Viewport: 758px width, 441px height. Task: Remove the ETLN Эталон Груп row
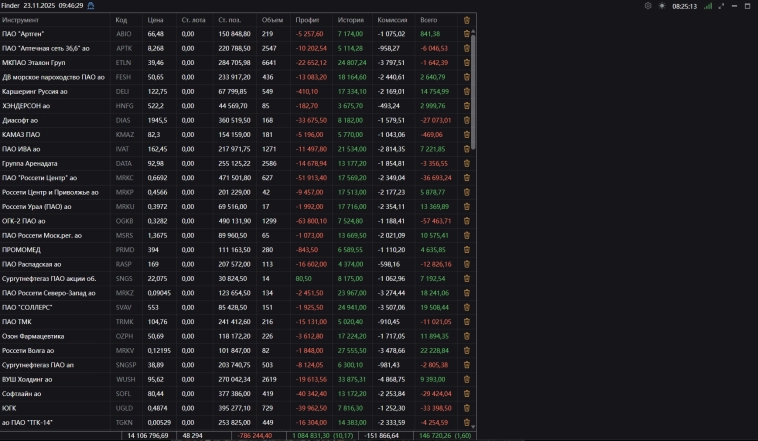pos(466,62)
